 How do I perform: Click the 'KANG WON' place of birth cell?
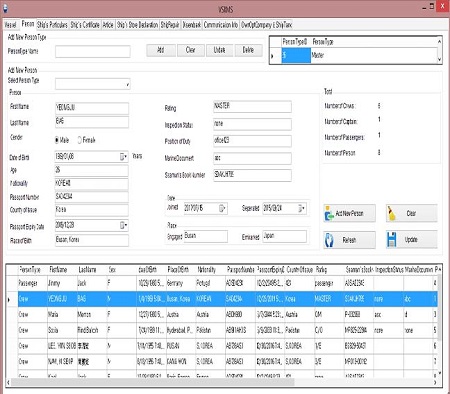[x=180, y=362]
